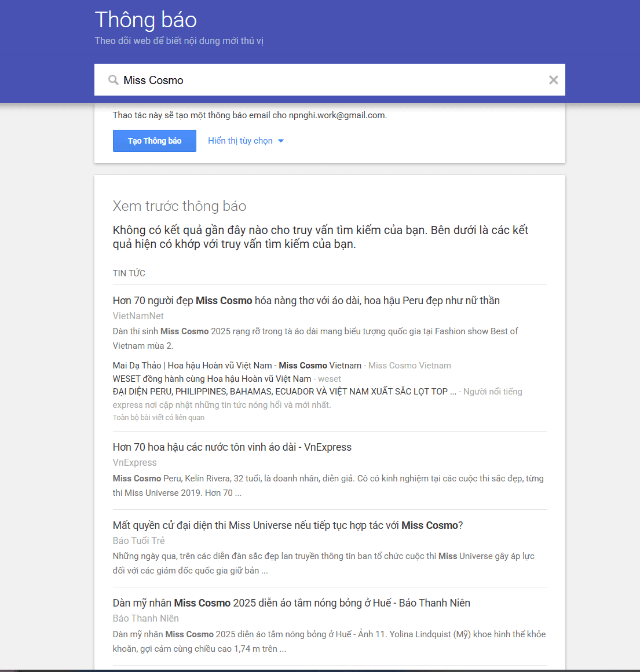Click the Fashion show Best of Vietnam snippet

pyautogui.click(x=315, y=338)
